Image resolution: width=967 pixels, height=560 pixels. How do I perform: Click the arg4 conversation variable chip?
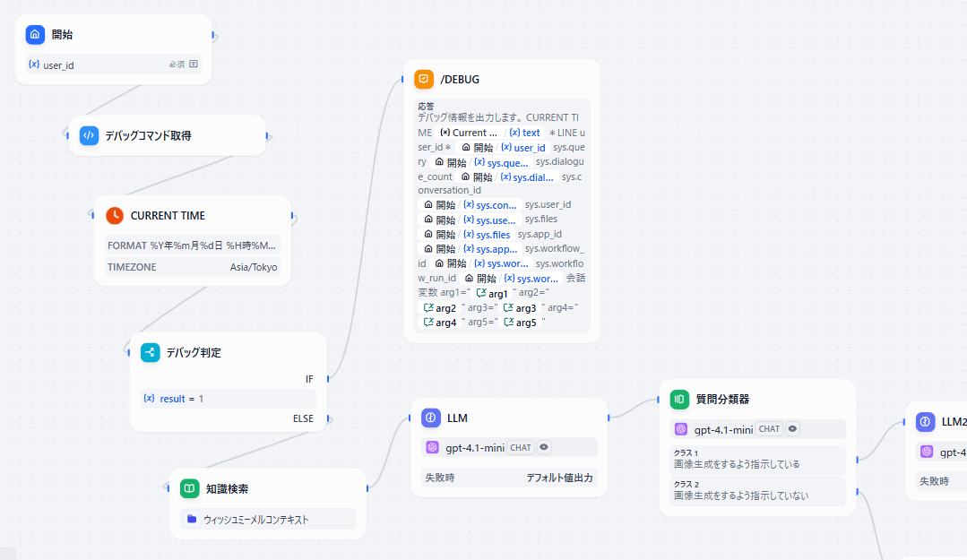pos(440,323)
